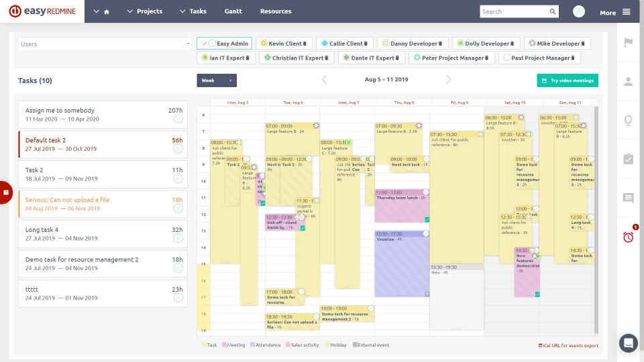644x362 pixels.
Task: Click the Try video meetings button
Action: click(x=568, y=80)
